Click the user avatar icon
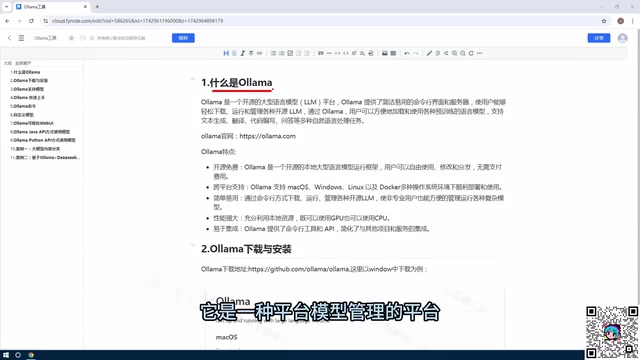This screenshot has width=640, height=360. (622, 38)
